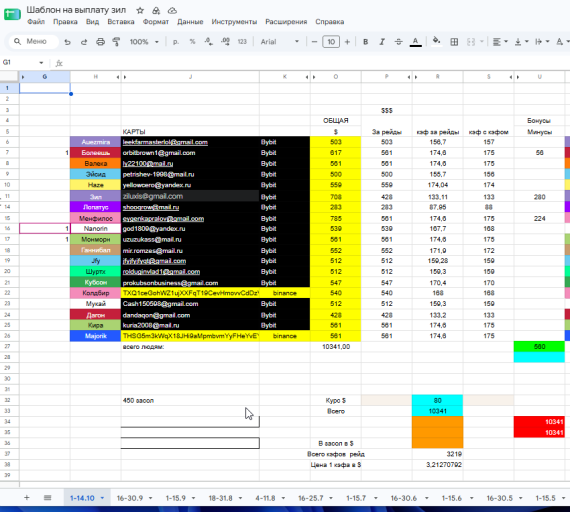Viewport: 570px width, 512px height.
Task: Click the Undo arrow icon
Action: click(67, 42)
